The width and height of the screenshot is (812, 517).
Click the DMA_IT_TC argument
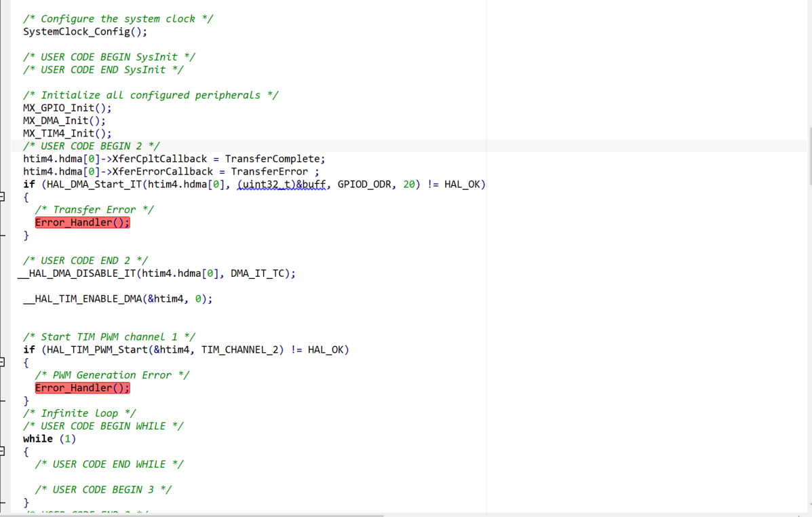point(257,273)
